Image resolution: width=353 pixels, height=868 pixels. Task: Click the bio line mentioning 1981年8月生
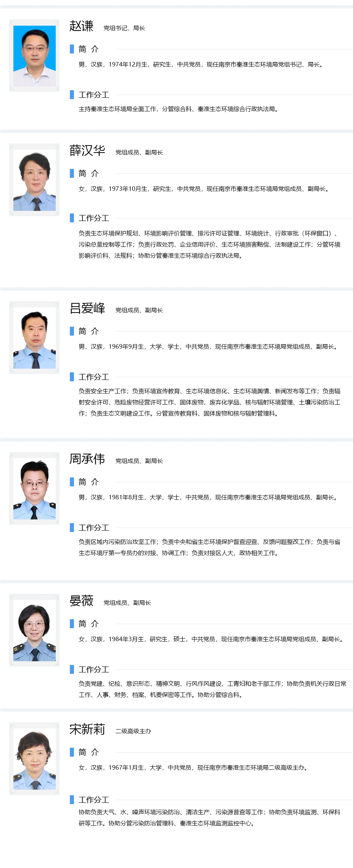(x=209, y=497)
